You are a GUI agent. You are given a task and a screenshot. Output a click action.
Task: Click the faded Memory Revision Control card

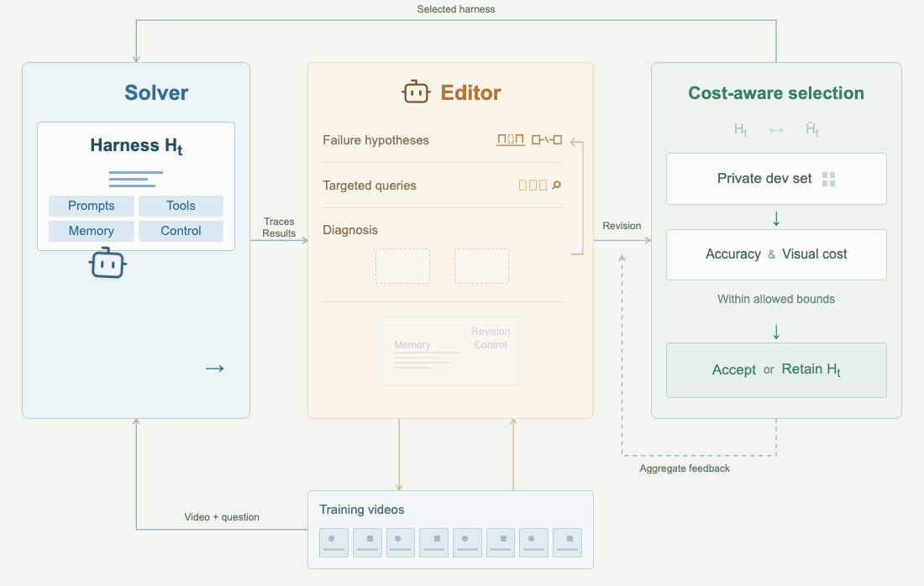click(x=450, y=351)
